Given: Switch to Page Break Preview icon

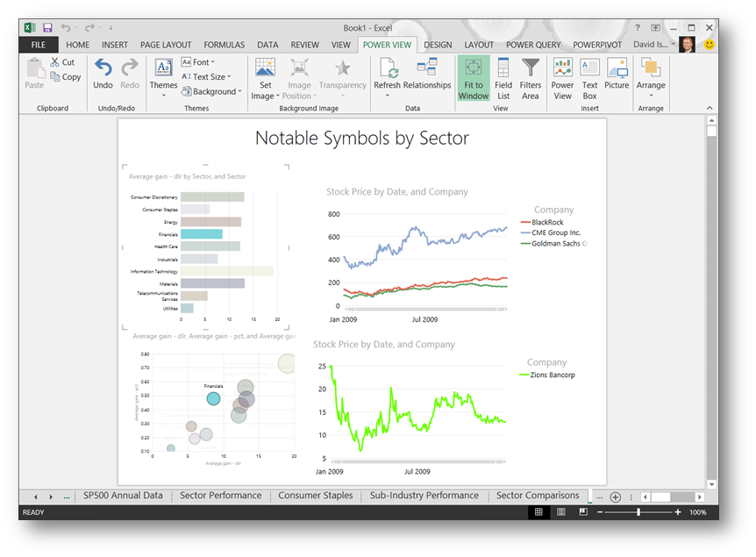Looking at the screenshot, I should pyautogui.click(x=583, y=511).
